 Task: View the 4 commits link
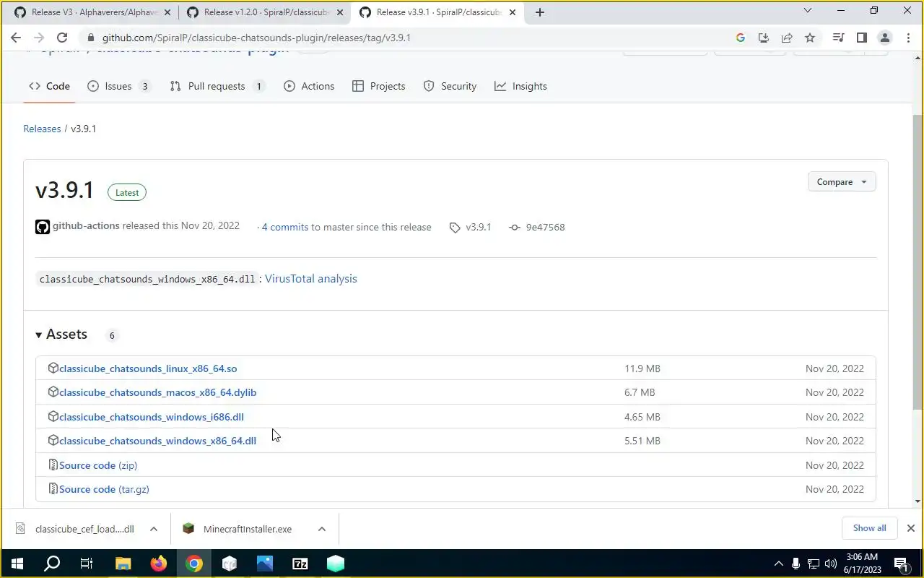coord(285,227)
